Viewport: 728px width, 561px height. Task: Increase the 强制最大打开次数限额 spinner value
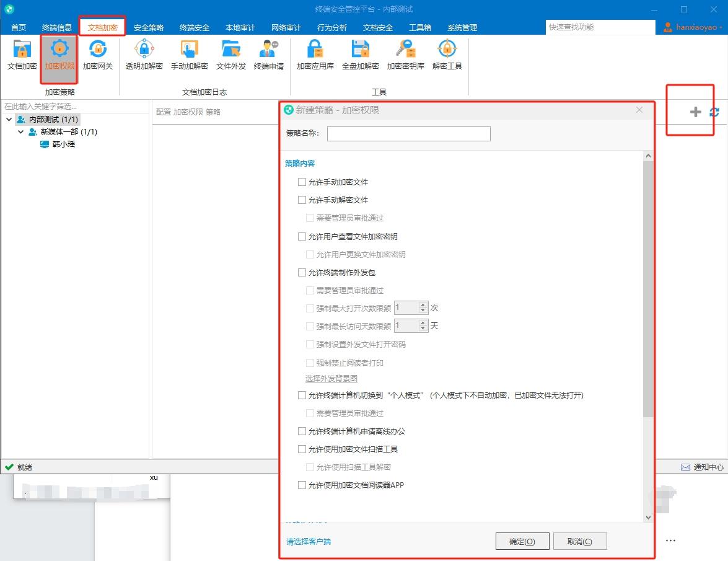coord(423,304)
